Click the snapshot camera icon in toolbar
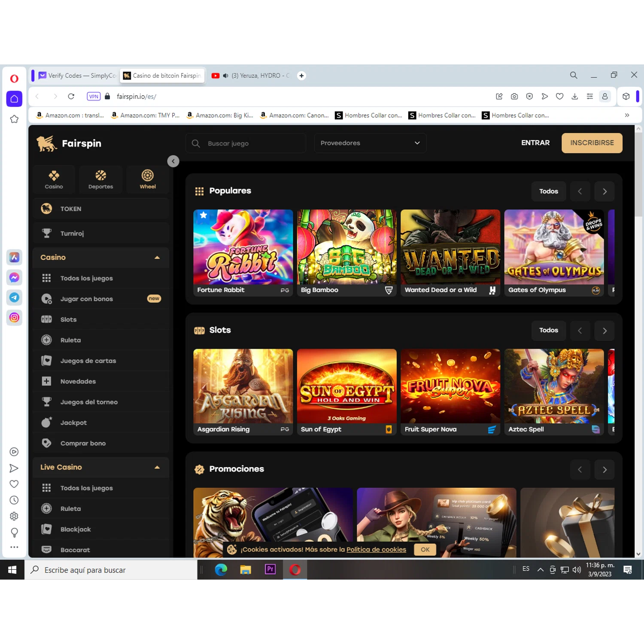This screenshot has width=644, height=644. [514, 97]
